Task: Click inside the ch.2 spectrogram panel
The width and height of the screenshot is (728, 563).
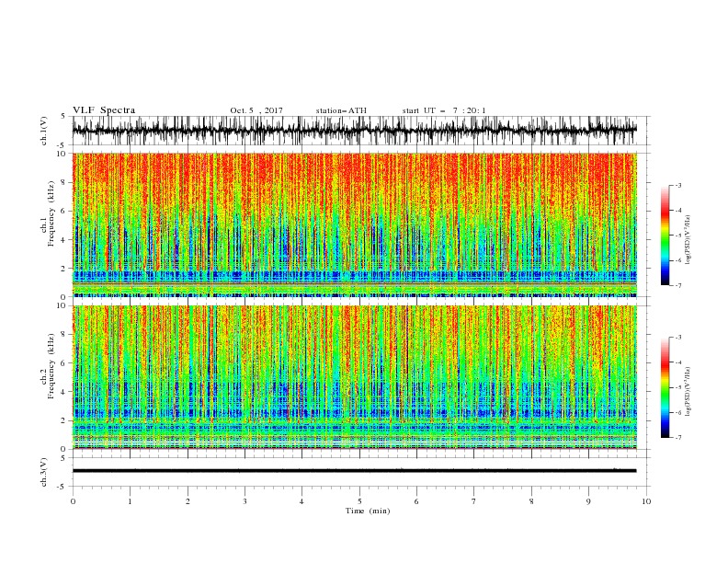Action: pyautogui.click(x=354, y=377)
